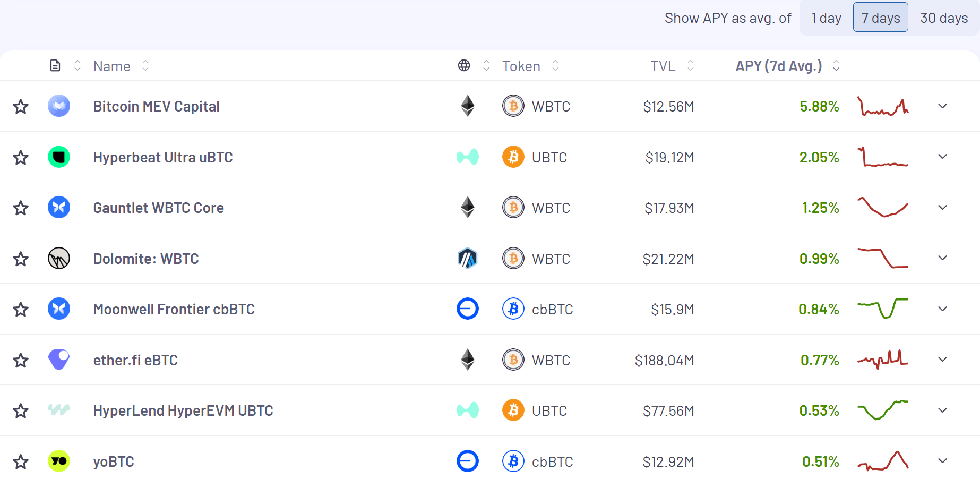Viewport: 980px width, 479px height.
Task: Click WBTC token icon in Bitcoin MEV Capital row
Action: [x=513, y=106]
